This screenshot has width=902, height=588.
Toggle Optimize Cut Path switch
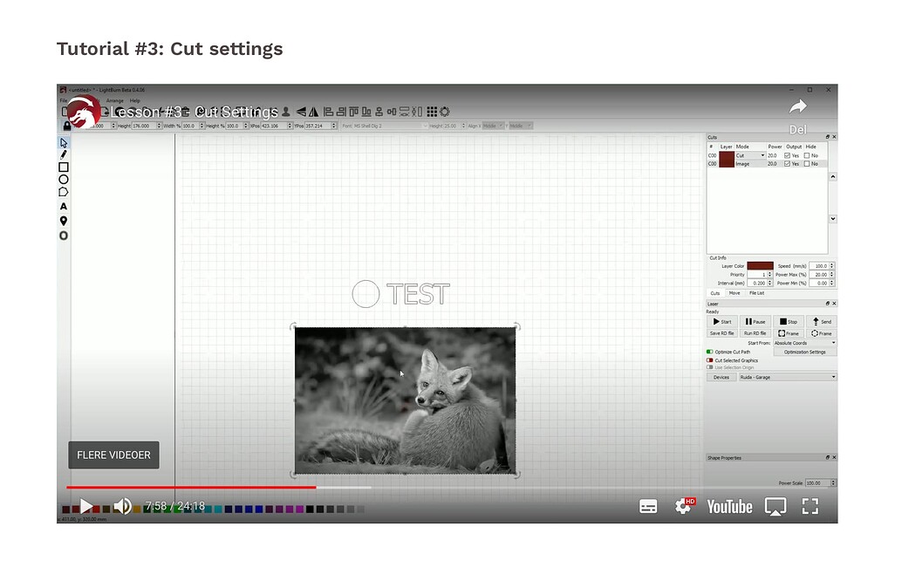coord(710,352)
